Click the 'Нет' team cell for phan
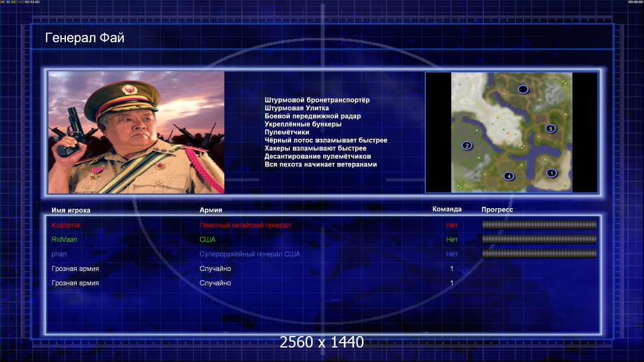644x362 pixels. click(452, 254)
